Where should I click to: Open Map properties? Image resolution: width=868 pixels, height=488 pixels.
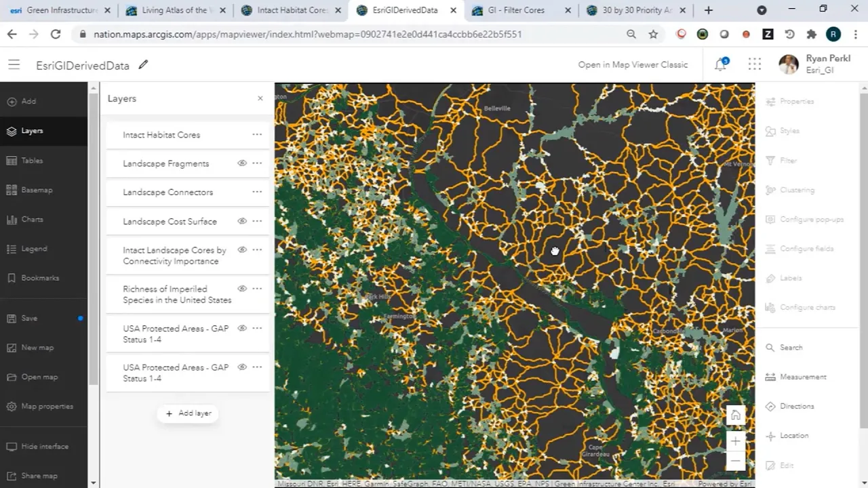(x=39, y=407)
